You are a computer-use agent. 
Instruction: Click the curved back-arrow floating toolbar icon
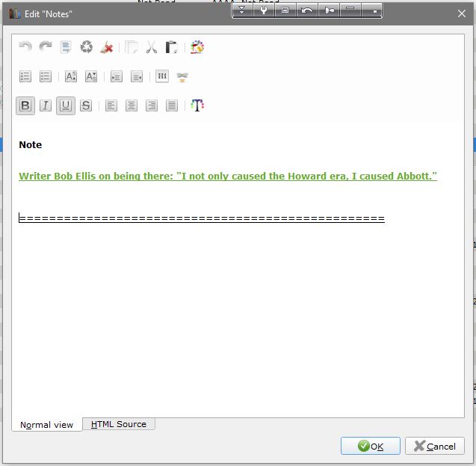tap(307, 10)
